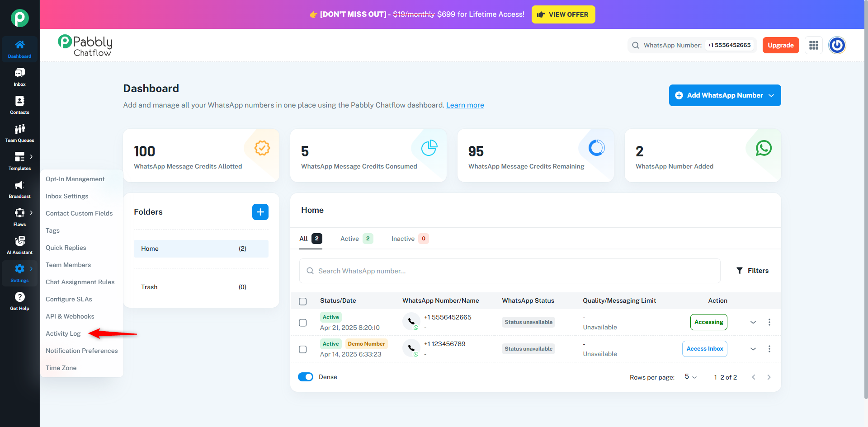This screenshot has width=868, height=427.
Task: Open rows per page dropdown
Action: coord(690,377)
